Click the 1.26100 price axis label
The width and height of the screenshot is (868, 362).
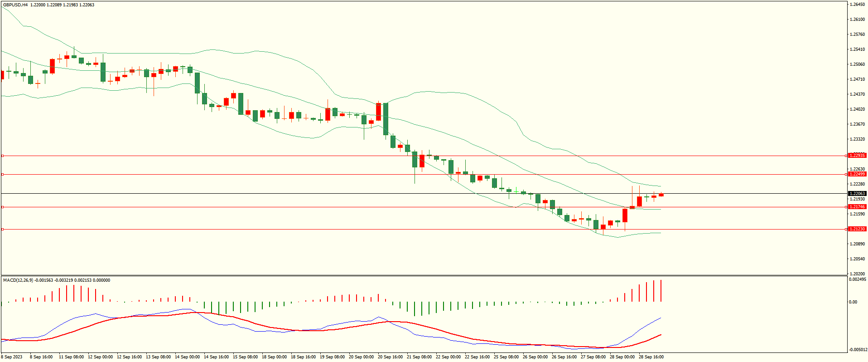857,20
